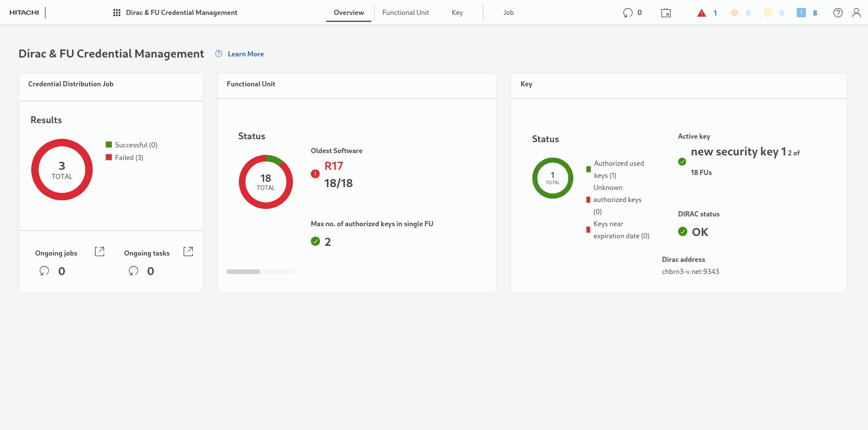Open the app launcher grid icon
This screenshot has height=430, width=868.
click(116, 13)
